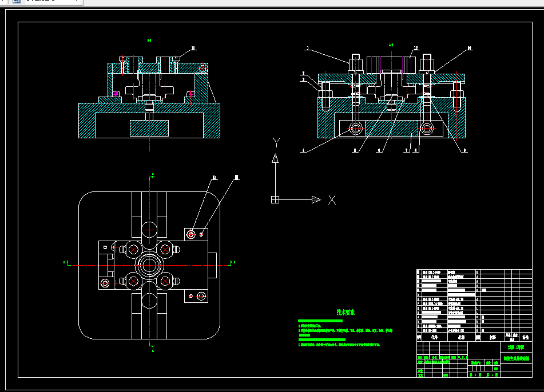Select the green 技术要求 heading text
544x392 pixels.
pos(346,312)
